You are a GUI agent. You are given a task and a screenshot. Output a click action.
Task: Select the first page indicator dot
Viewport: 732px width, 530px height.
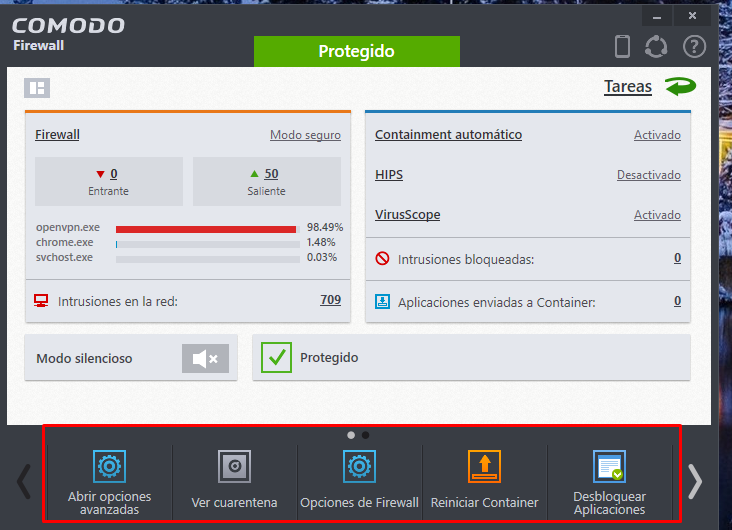pyautogui.click(x=351, y=435)
